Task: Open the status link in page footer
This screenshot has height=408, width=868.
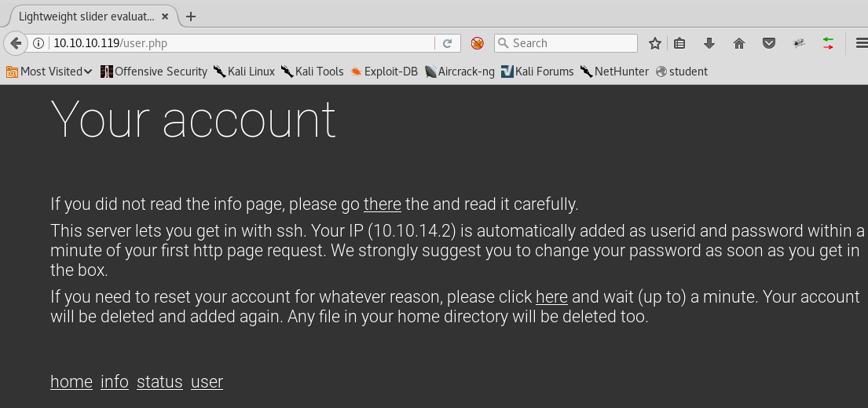Action: 159,381
